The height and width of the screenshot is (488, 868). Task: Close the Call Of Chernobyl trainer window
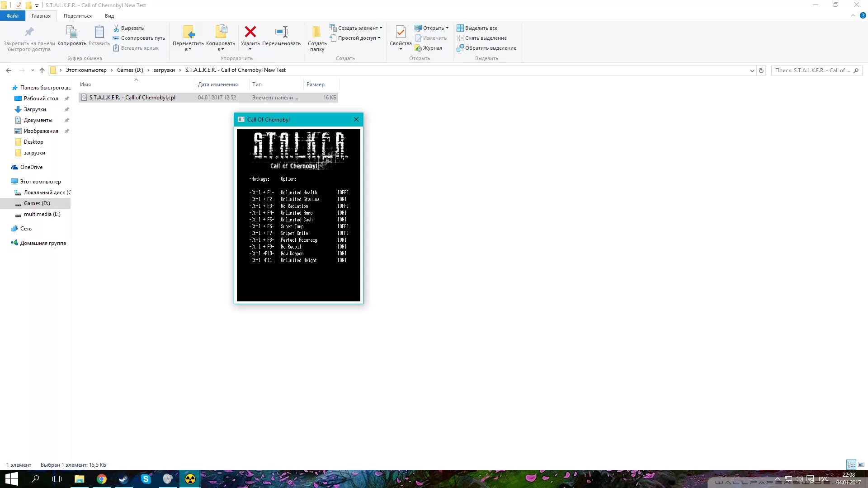click(x=356, y=119)
